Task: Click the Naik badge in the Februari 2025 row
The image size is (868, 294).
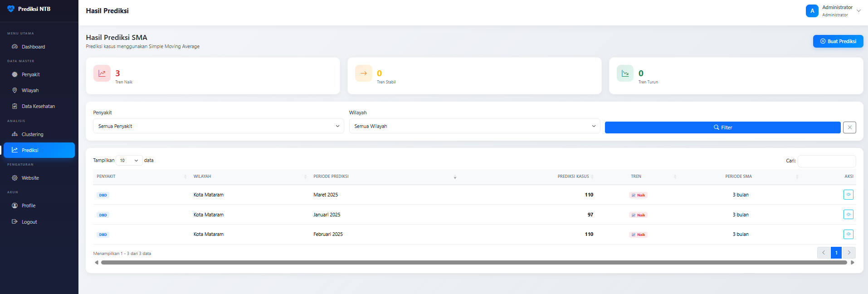Action: (638, 235)
